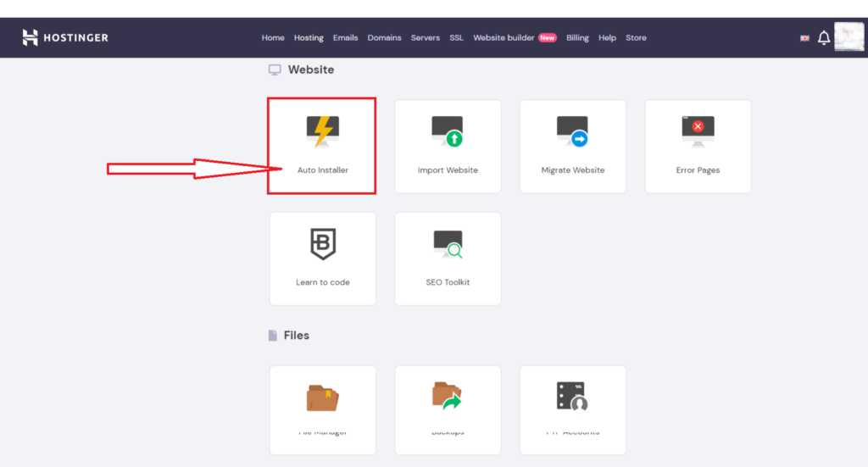
Task: Open the Emails menu item
Action: pos(346,37)
